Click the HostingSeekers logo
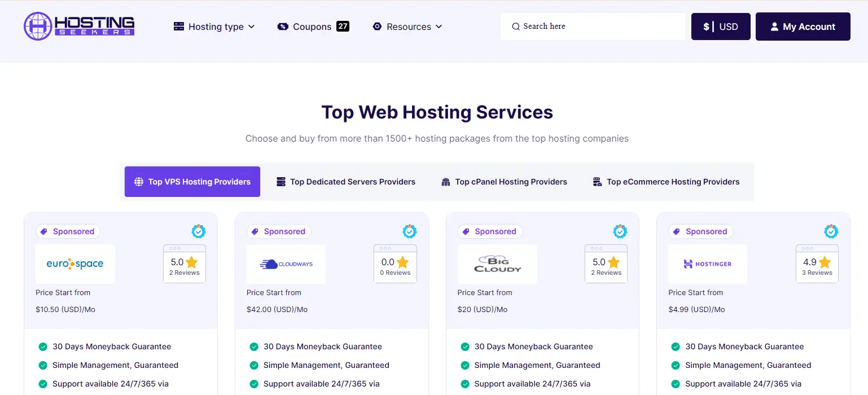 tap(79, 27)
